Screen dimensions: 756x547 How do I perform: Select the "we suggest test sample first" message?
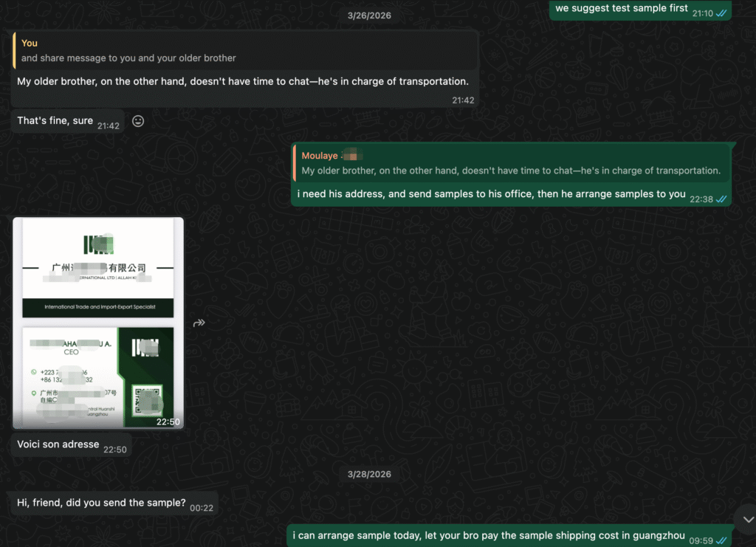[x=621, y=9]
